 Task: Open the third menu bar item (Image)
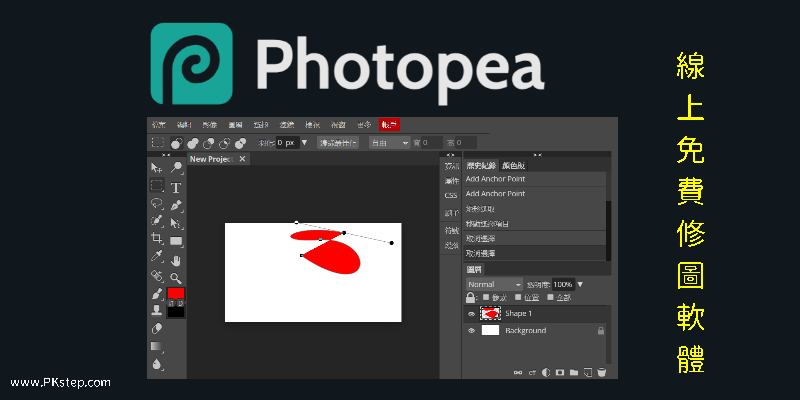click(210, 125)
